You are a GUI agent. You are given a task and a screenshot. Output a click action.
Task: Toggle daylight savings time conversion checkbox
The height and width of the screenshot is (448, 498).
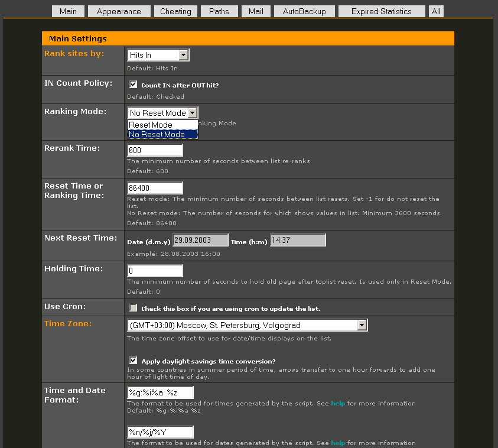click(134, 361)
